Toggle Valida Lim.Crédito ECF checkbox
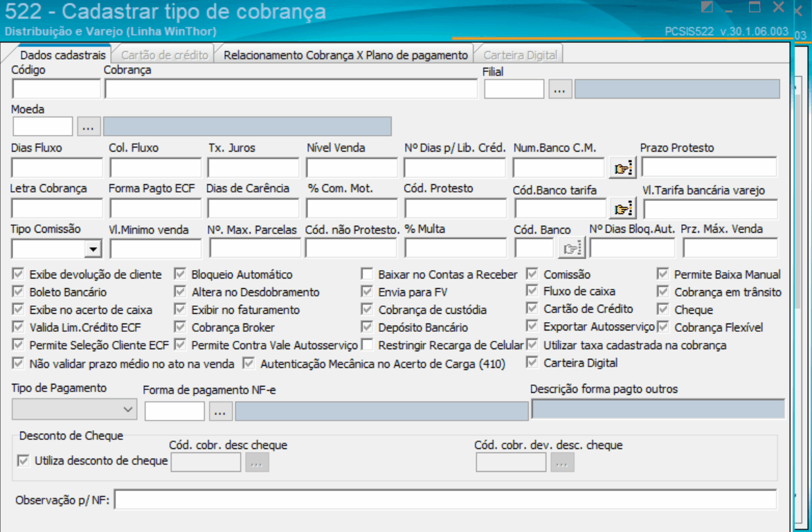This screenshot has height=532, width=812. [18, 327]
